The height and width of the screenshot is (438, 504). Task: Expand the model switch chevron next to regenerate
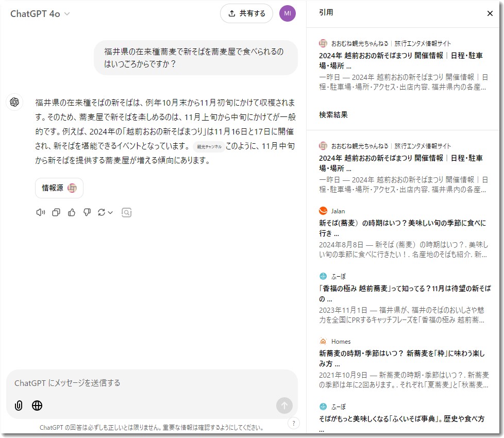pyautogui.click(x=110, y=213)
